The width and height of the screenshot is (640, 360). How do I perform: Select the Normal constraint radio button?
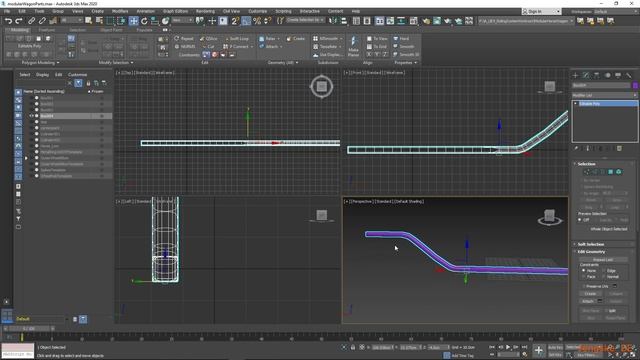(x=604, y=276)
